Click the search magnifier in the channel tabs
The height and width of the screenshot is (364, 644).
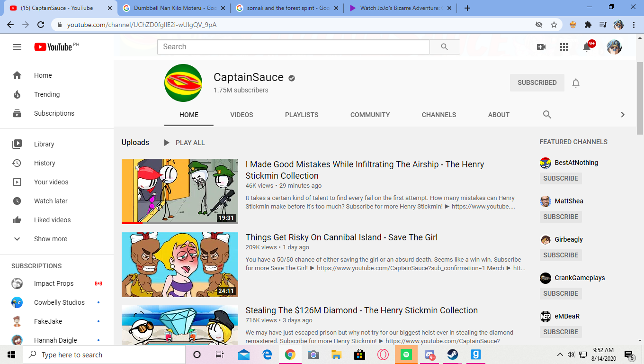click(547, 115)
